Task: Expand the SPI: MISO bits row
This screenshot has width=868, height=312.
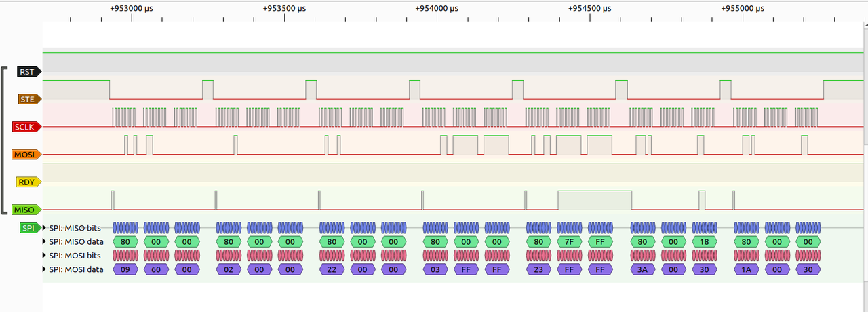Action: [45, 228]
